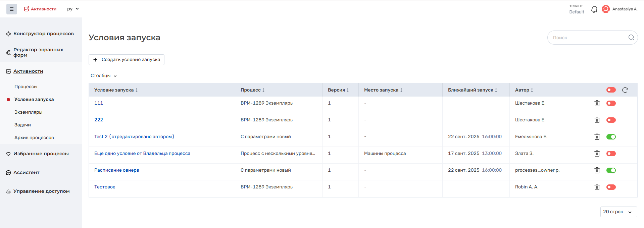Open notifications bell icon
The width and height of the screenshot is (644, 228).
(594, 9)
